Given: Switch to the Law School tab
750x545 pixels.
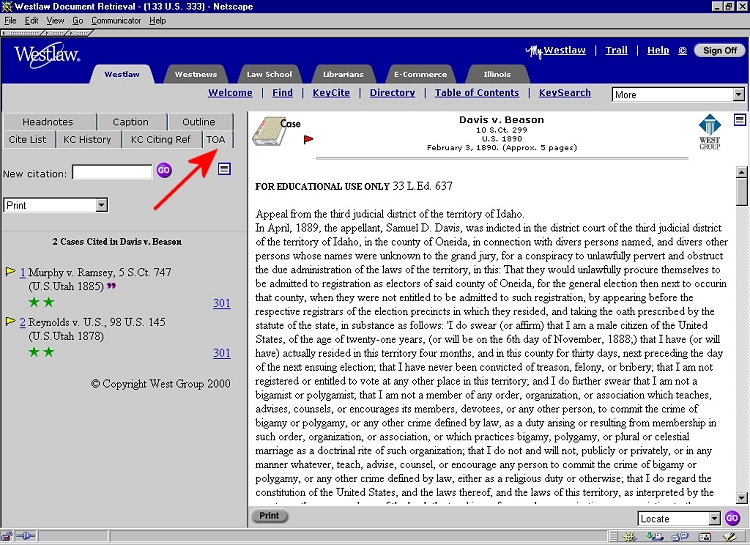Looking at the screenshot, I should click(x=269, y=74).
